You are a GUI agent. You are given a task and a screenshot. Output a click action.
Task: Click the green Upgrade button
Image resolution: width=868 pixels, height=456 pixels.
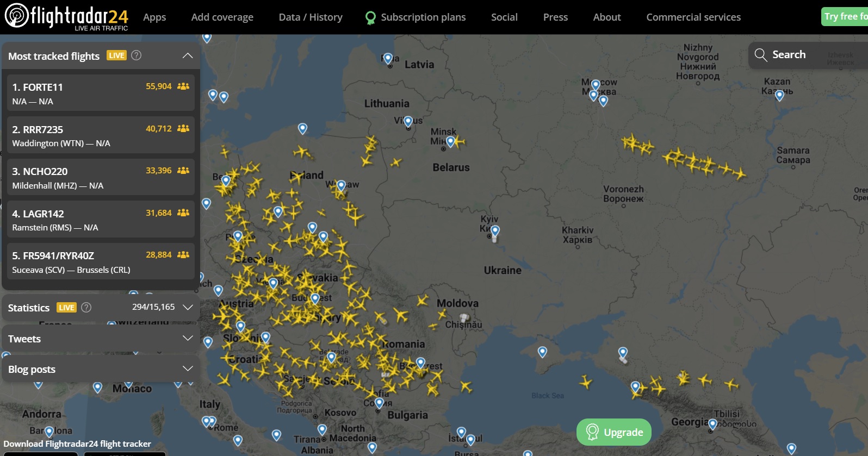coord(614,432)
